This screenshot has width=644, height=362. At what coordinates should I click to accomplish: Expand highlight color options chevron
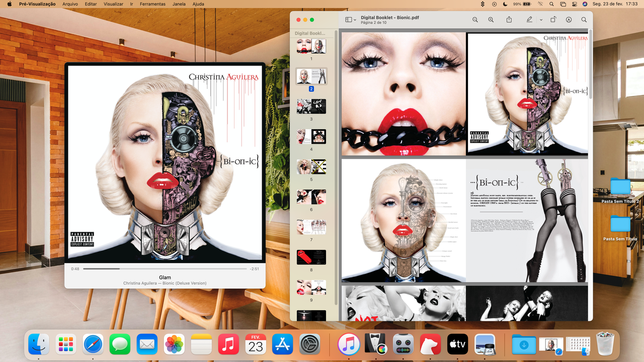point(541,20)
